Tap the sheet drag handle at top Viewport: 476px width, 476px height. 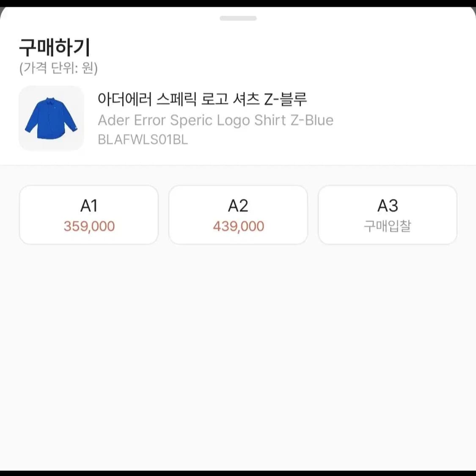238,18
